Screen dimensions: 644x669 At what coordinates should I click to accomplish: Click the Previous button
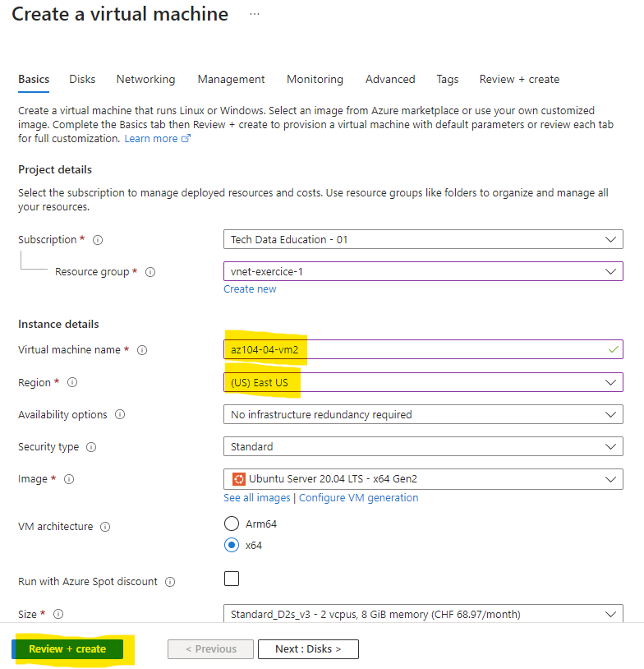pos(210,649)
